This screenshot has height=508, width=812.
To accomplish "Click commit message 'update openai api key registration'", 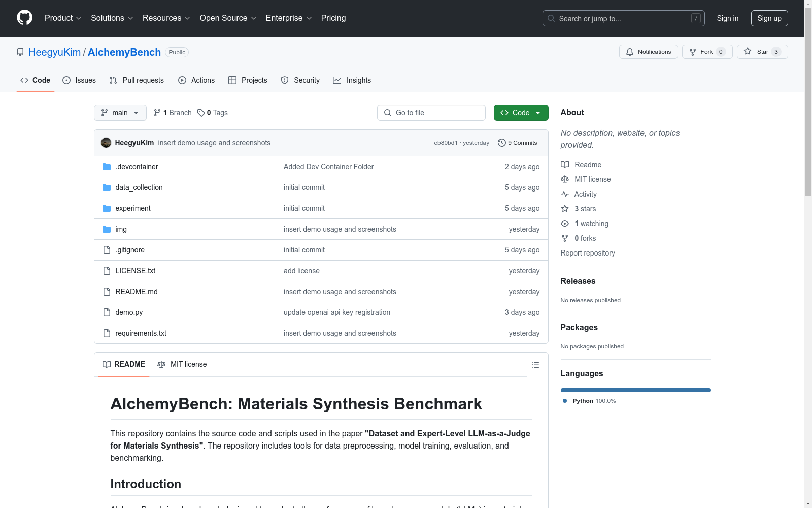I will (x=337, y=312).
